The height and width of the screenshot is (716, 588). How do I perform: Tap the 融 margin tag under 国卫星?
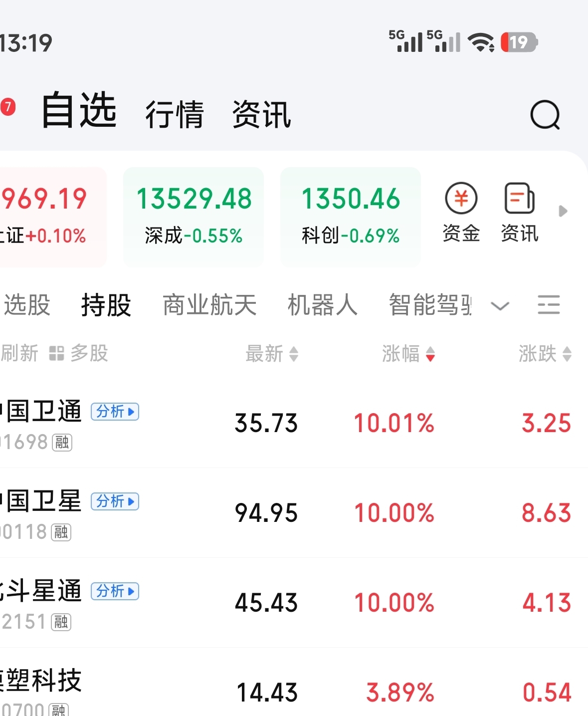[x=61, y=532]
